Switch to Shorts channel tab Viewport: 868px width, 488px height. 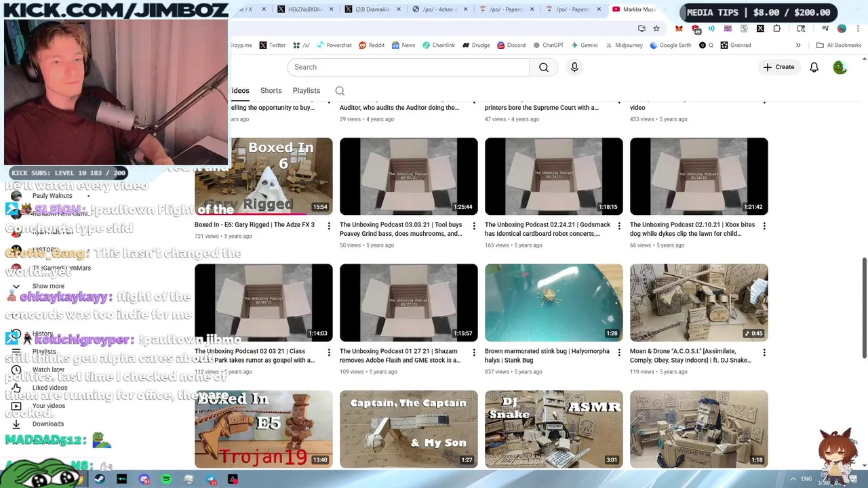[x=271, y=91]
